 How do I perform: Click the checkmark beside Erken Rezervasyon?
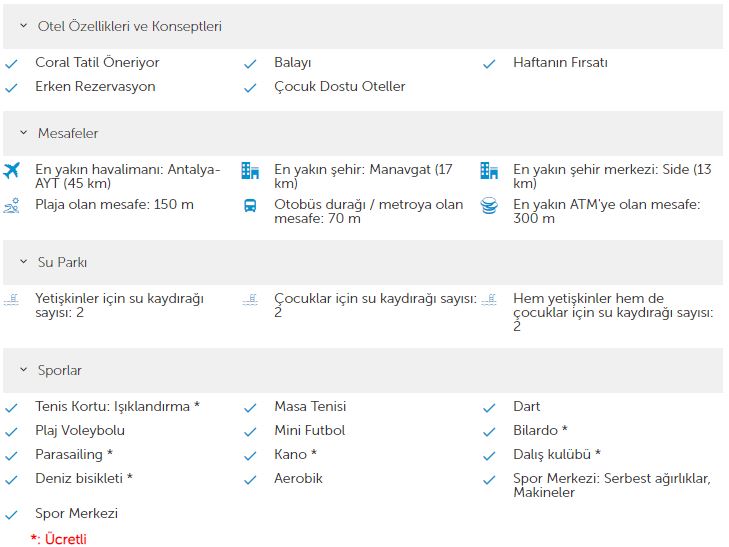11,87
